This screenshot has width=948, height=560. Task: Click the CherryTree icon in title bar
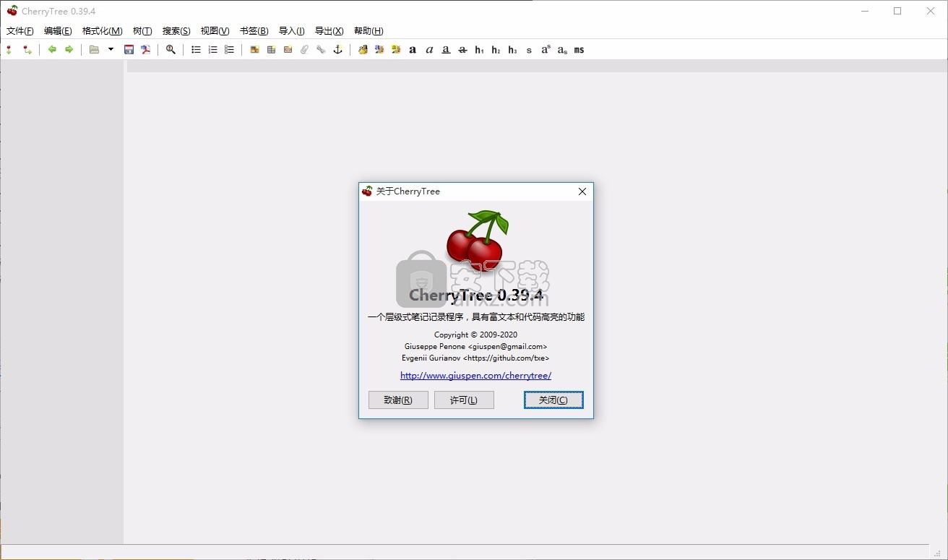12,11
